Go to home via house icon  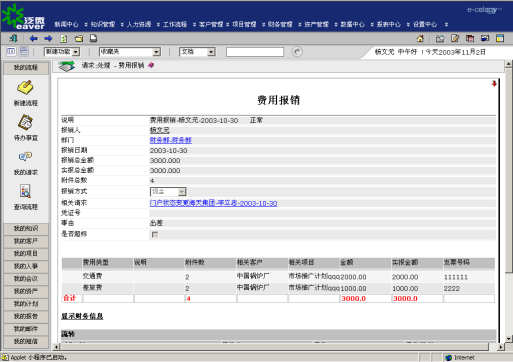coord(420,38)
